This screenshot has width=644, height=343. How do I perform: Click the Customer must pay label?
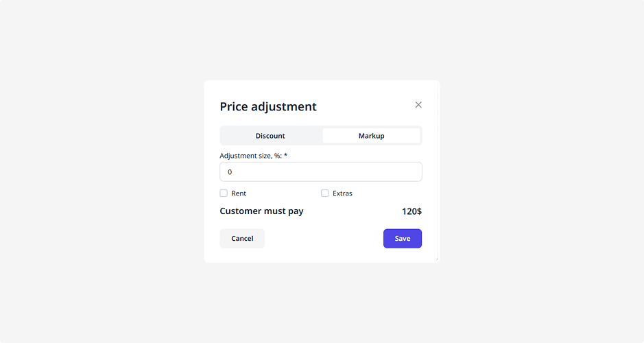[261, 211]
